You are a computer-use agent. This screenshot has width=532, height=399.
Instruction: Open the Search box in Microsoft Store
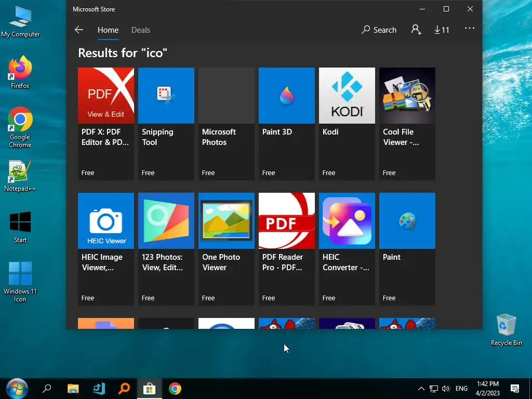(379, 30)
